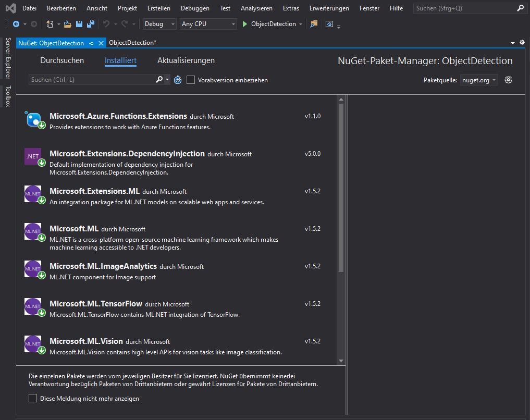Image resolution: width=530 pixels, height=420 pixels.
Task: Click the Save icon in the toolbar
Action: pos(80,24)
